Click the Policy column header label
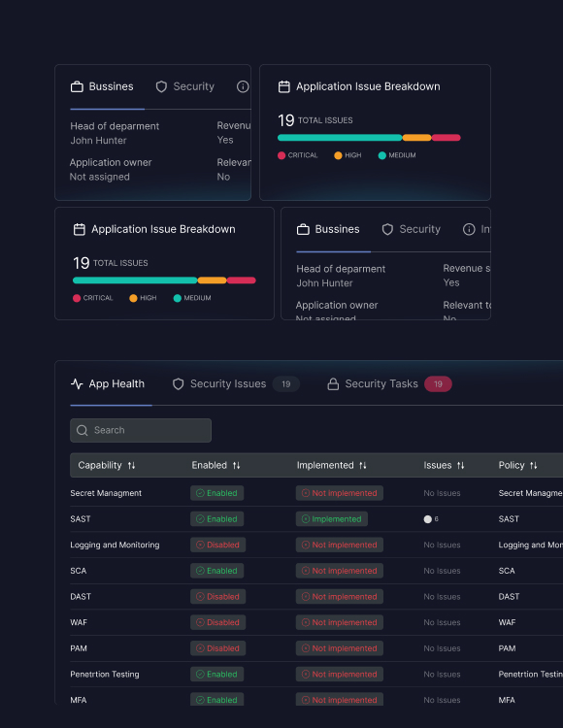 [512, 465]
